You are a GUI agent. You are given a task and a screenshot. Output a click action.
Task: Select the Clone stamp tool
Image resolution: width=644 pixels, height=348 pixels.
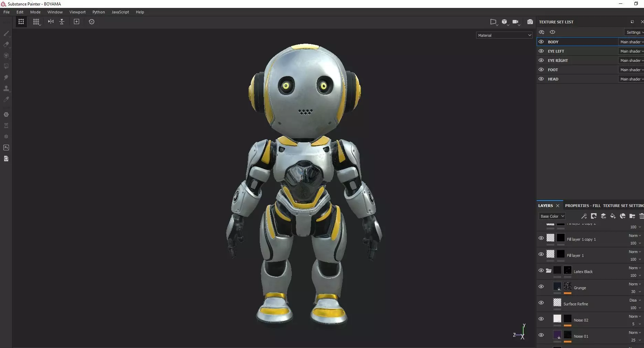pyautogui.click(x=6, y=88)
